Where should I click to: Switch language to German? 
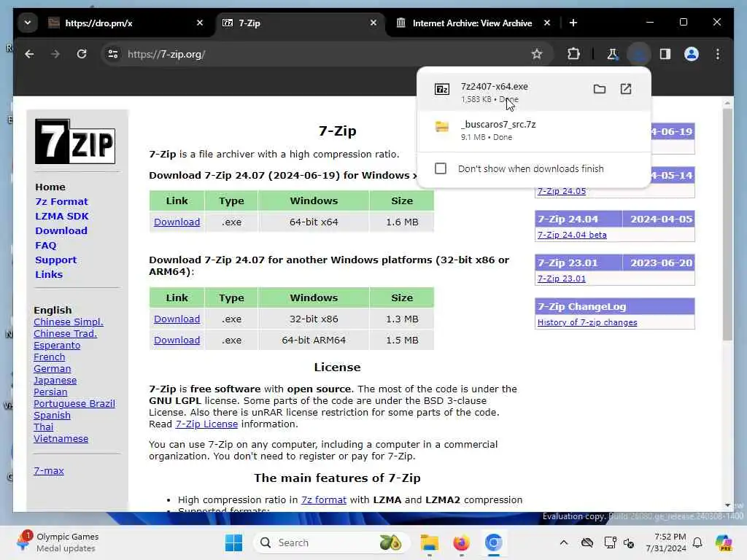pyautogui.click(x=52, y=368)
